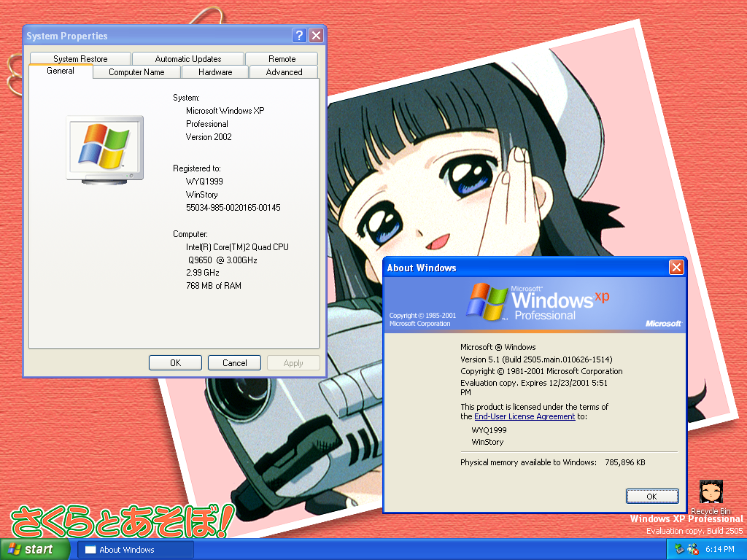Click 'Physical memory available to Windows:' label
Image resolution: width=747 pixels, height=560 pixels.
[x=528, y=462]
